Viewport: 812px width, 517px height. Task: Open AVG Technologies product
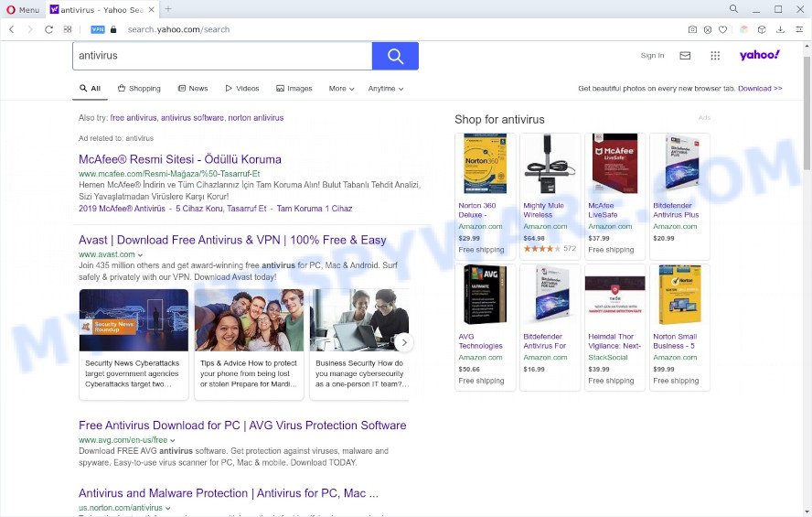486,328
